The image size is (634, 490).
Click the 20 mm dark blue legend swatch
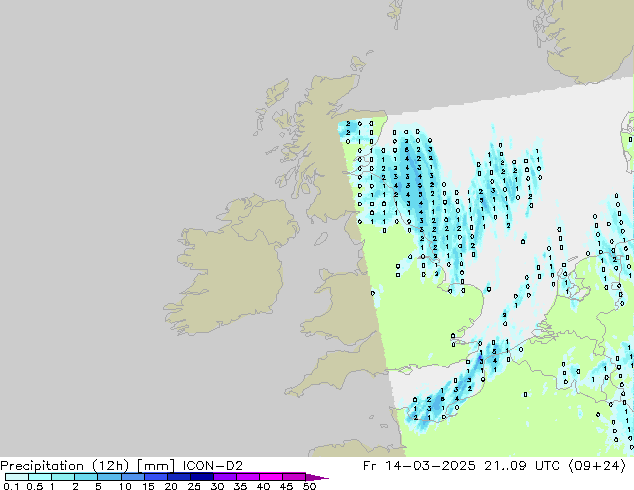pyautogui.click(x=180, y=477)
